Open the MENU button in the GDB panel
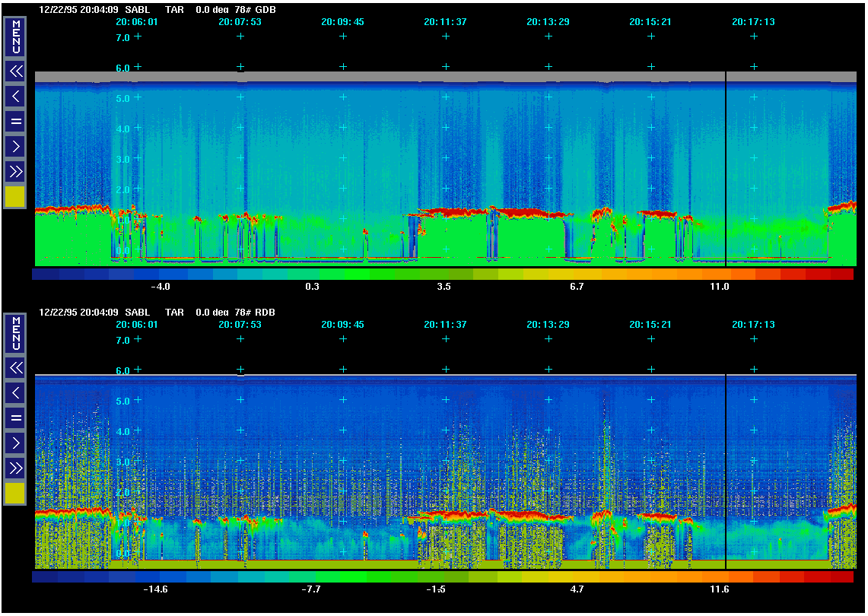Screen dimensions: 868x616 [15, 37]
